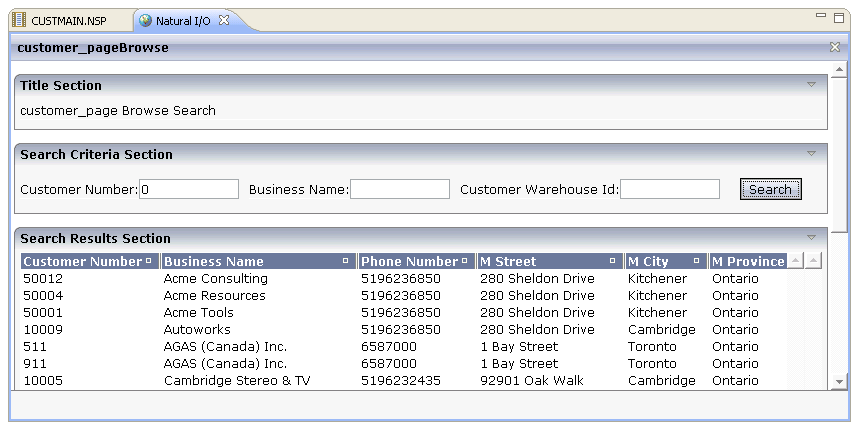
Task: Click the M Province column header
Action: click(747, 261)
